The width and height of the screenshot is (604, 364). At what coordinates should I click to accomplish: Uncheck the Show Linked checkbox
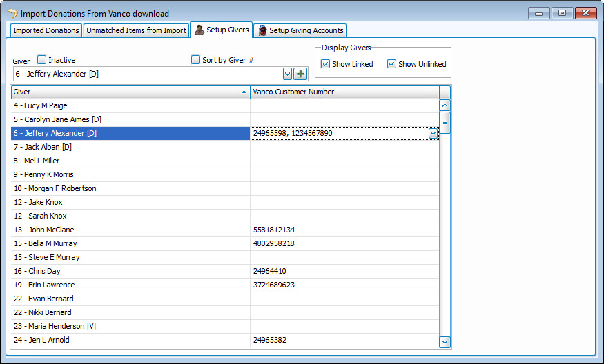coord(325,64)
